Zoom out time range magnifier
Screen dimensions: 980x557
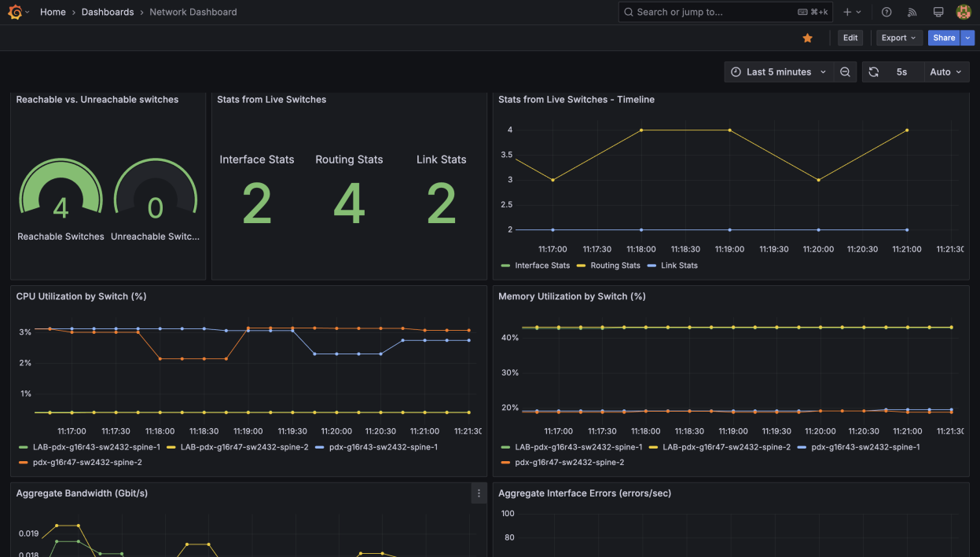click(x=845, y=71)
